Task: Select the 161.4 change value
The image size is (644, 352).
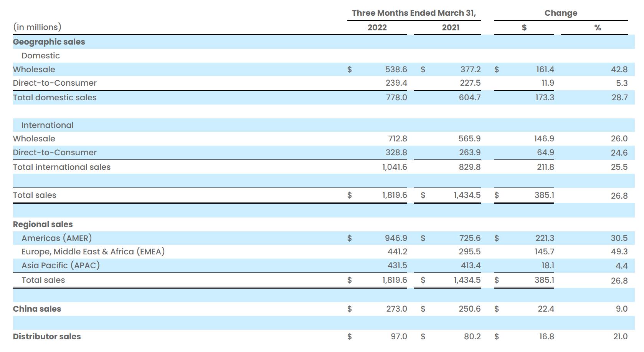Action: coord(545,70)
